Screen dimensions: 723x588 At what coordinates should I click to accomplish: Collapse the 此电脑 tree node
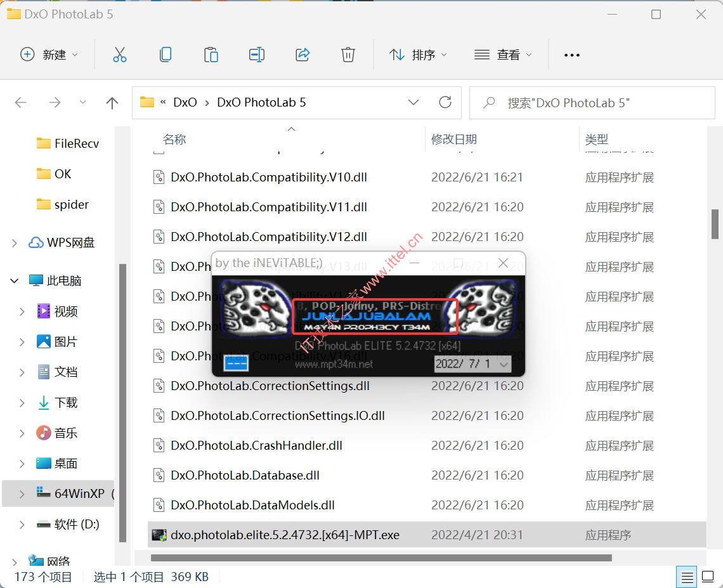point(15,280)
